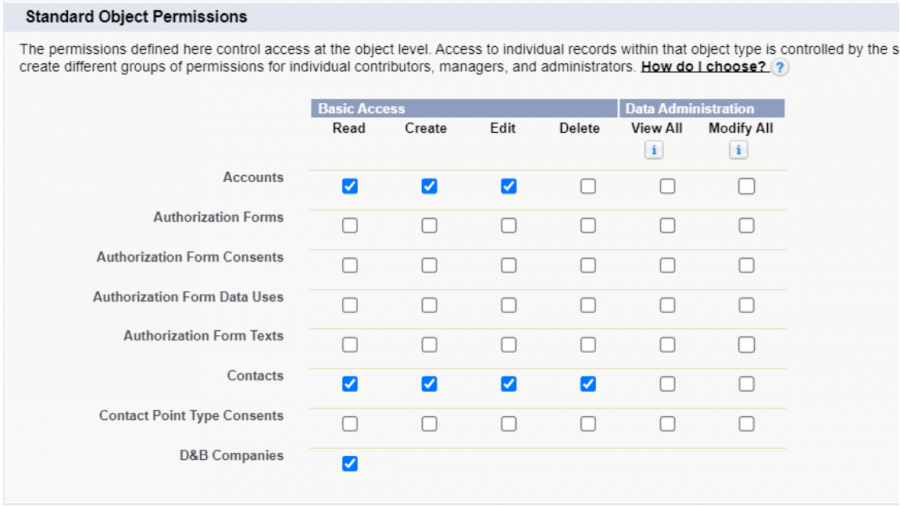Viewport: 900px width, 506px height.
Task: Open the How do I choose link
Action: [x=703, y=67]
